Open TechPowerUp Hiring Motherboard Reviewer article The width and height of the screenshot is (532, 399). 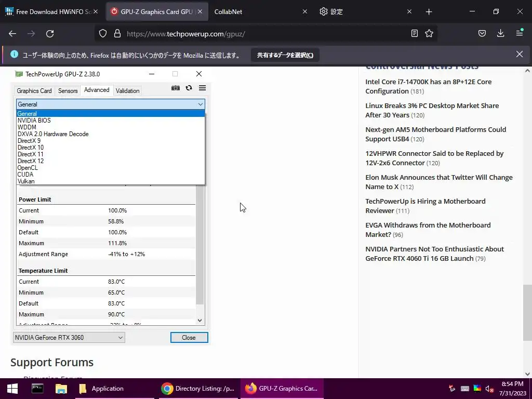[425, 206]
